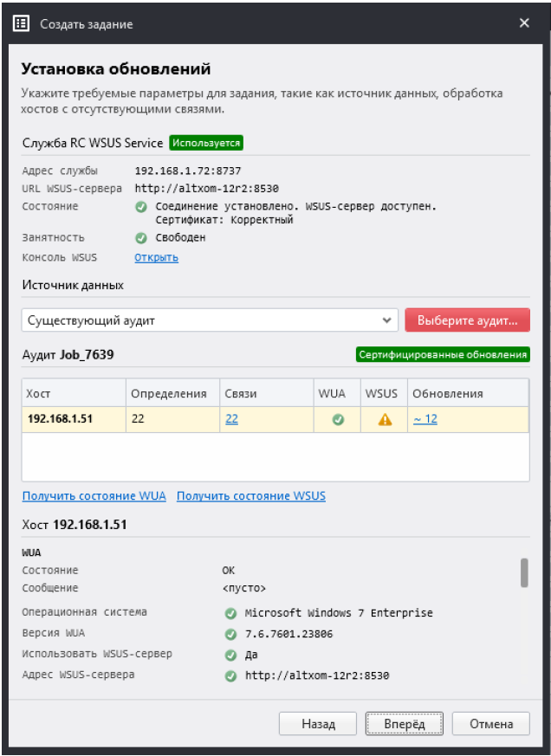Click the WSUS orange warning triangle icon
The height and width of the screenshot is (756, 551).
tap(385, 419)
